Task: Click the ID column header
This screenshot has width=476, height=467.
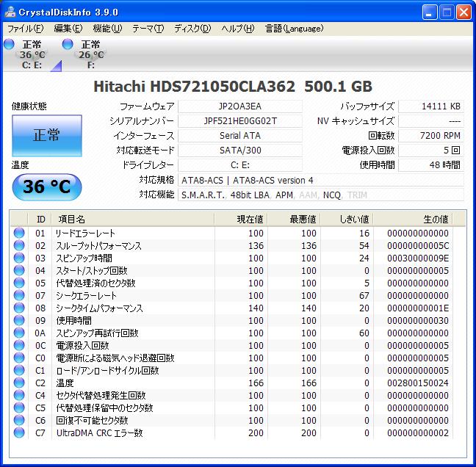Action: (x=40, y=219)
